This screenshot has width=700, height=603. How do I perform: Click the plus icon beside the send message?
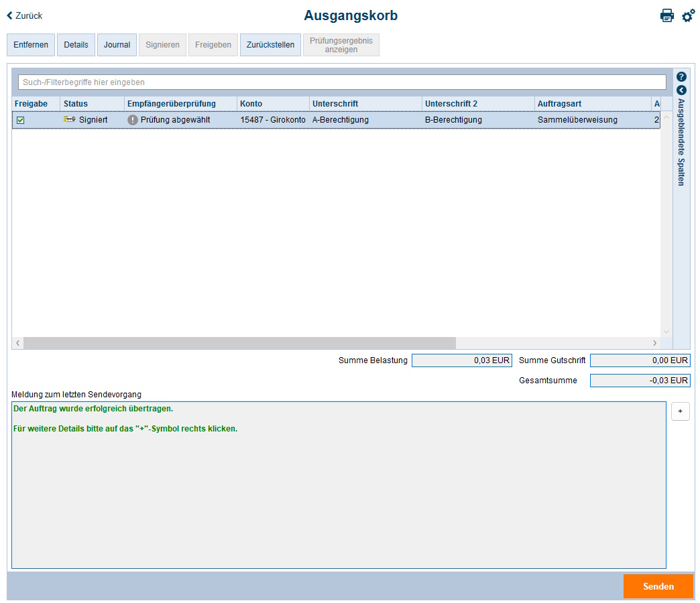point(680,411)
